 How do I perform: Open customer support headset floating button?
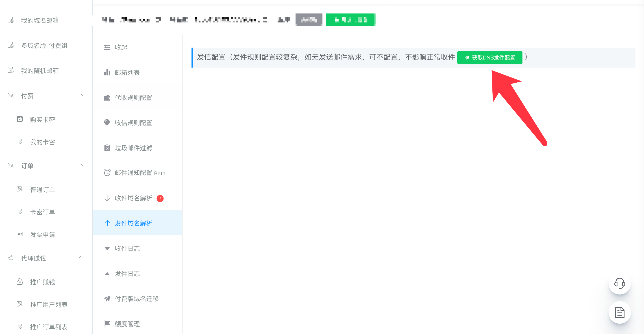click(620, 283)
